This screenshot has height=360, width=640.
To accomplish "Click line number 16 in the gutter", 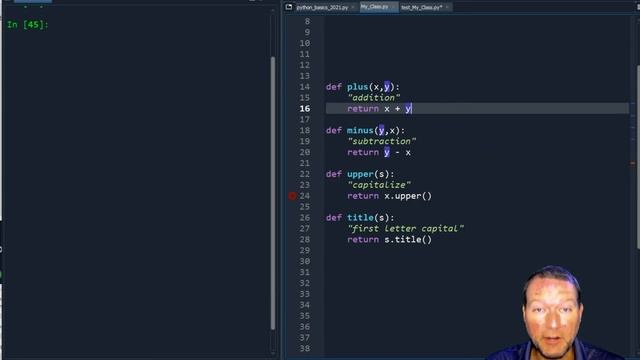I will tap(305, 109).
